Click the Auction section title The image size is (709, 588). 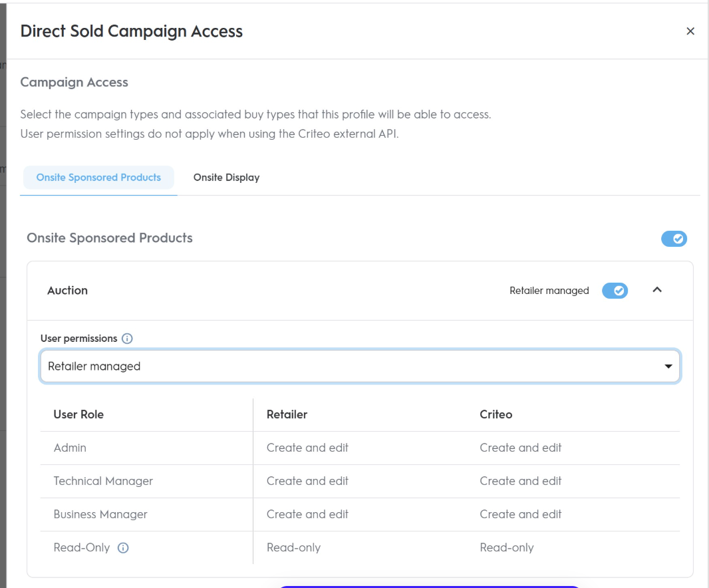coord(67,291)
